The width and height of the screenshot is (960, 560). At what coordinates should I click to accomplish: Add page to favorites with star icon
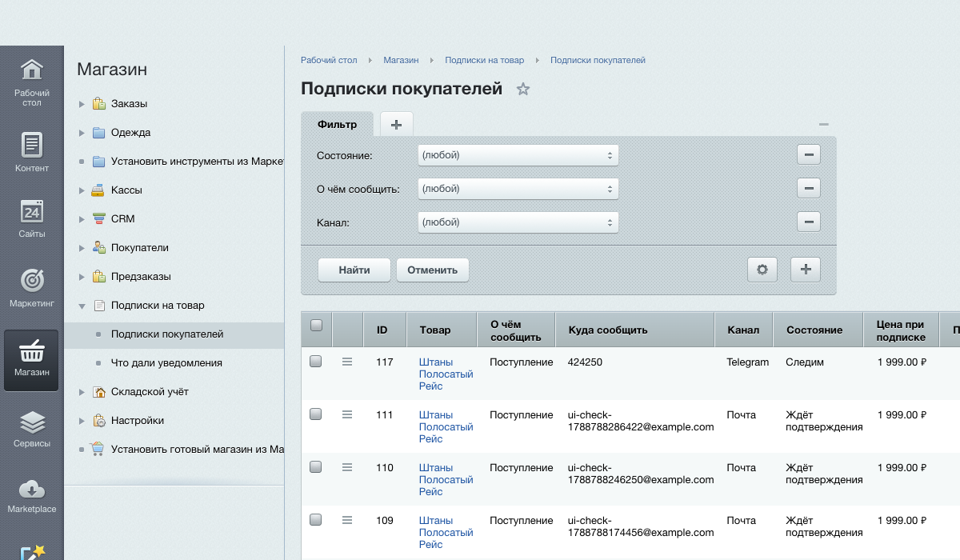(x=523, y=89)
